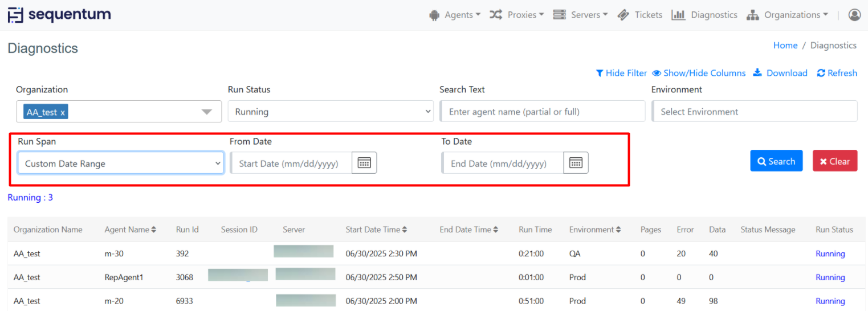This screenshot has width=868, height=311.
Task: Toggle Show/Hide Columns
Action: click(x=699, y=73)
